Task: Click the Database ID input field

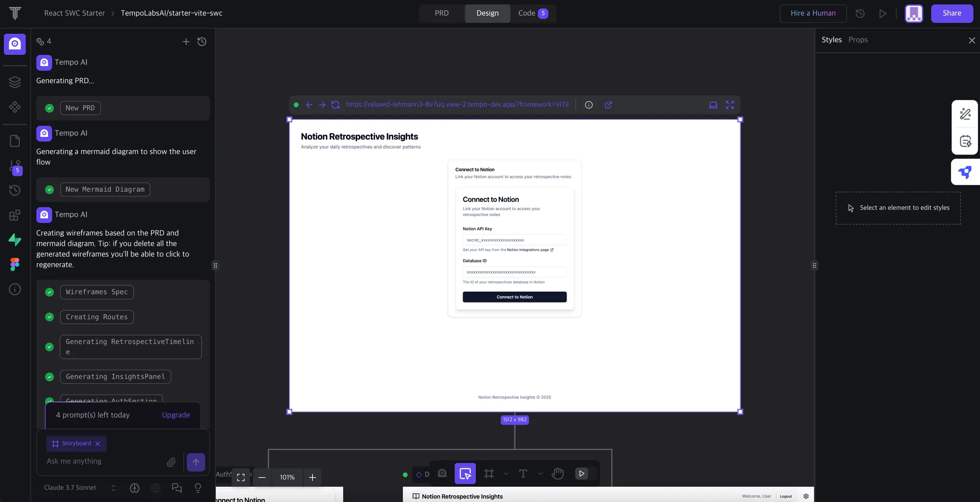Action: 514,272
